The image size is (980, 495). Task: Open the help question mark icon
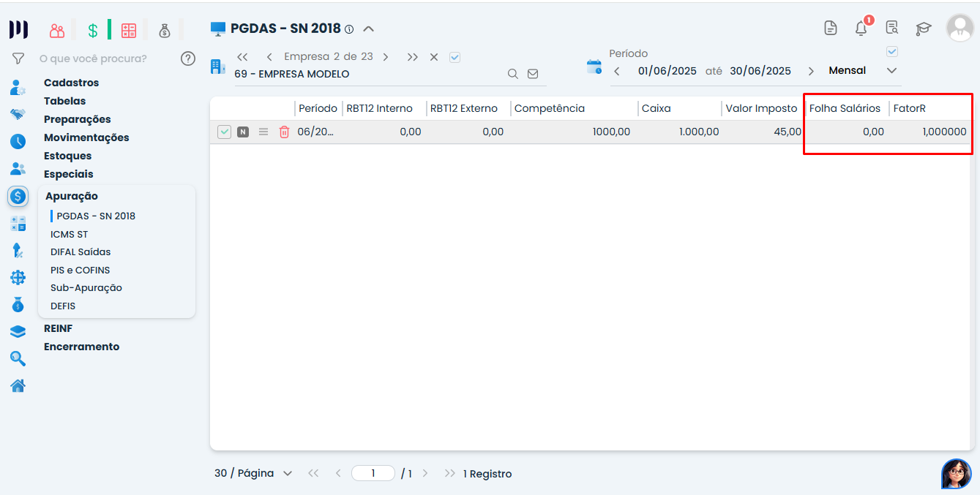[x=188, y=58]
